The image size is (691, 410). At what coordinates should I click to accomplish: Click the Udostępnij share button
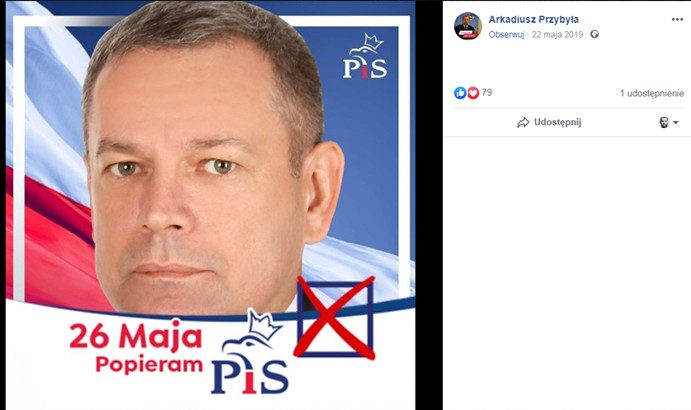[549, 122]
